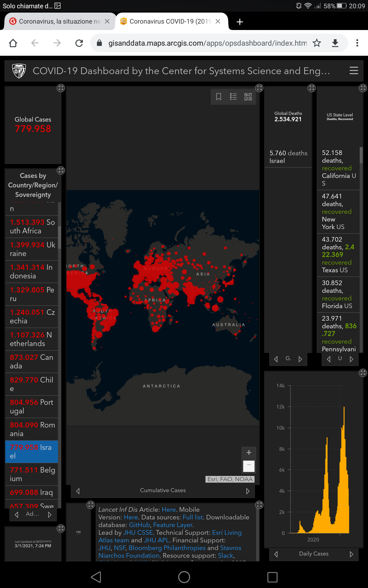Select the Cumulative Cases map tab
This screenshot has height=588, width=368.
click(x=163, y=490)
